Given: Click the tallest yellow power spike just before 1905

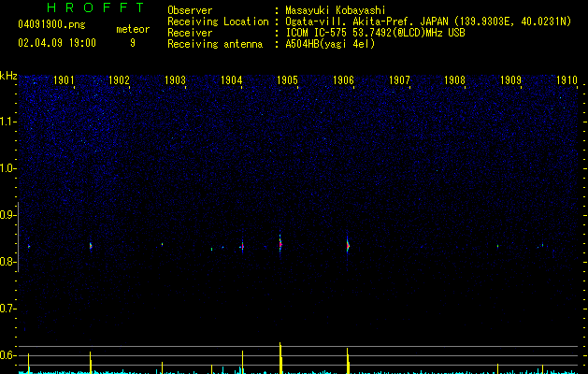Looking at the screenshot, I should [280, 358].
